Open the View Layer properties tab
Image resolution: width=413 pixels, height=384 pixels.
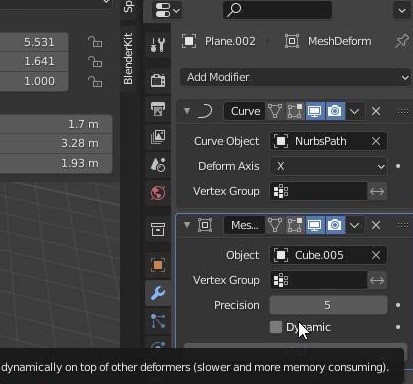(x=158, y=136)
